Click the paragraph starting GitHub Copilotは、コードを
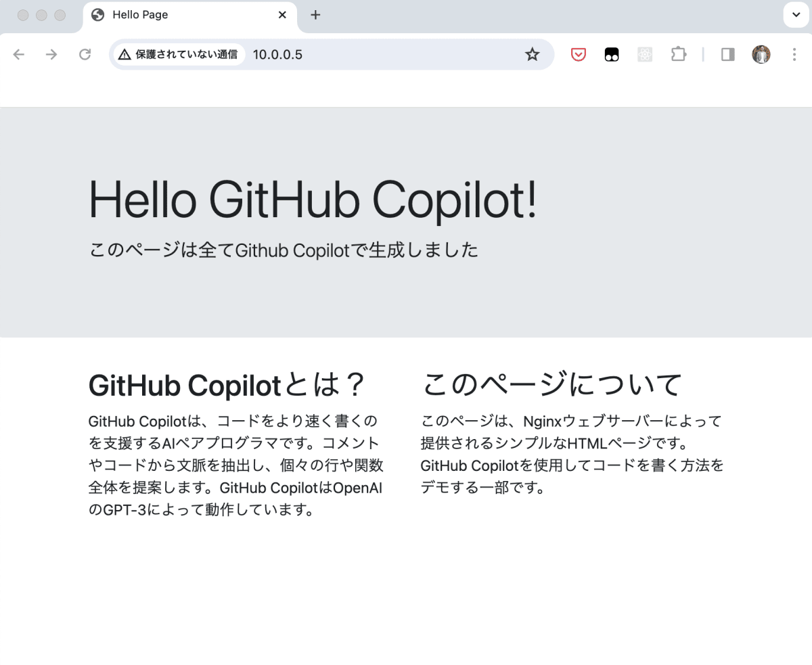This screenshot has height=665, width=812. pyautogui.click(x=237, y=465)
